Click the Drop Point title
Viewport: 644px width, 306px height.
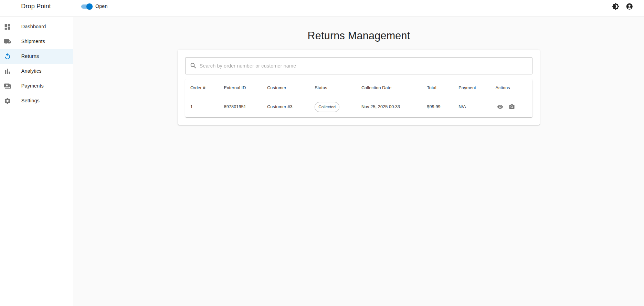click(36, 6)
